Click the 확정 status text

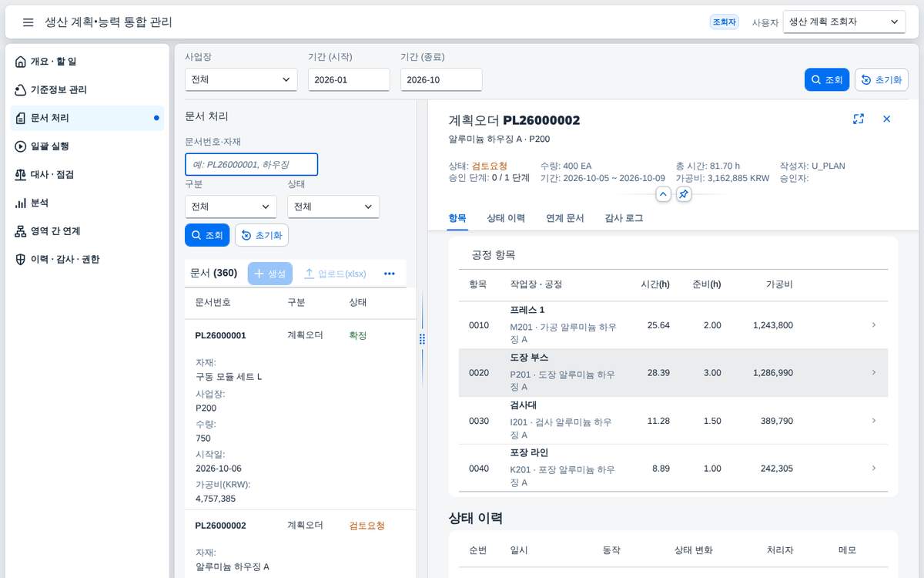[x=358, y=335]
